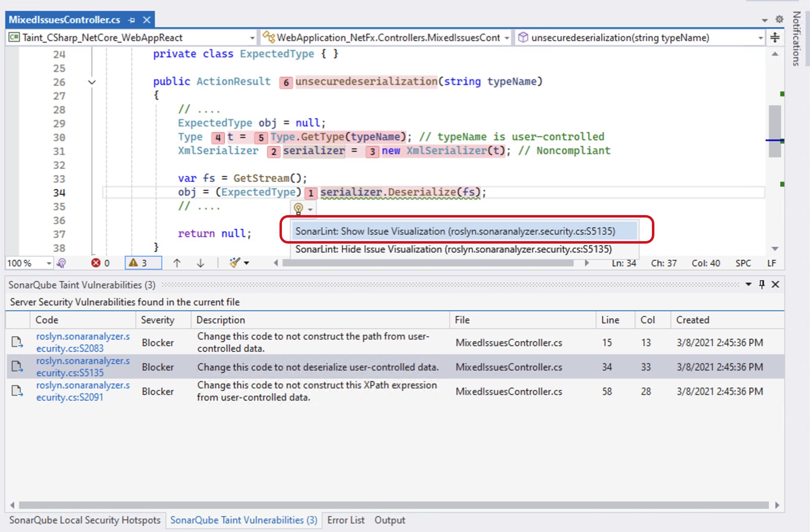Click the editor scroll up arrow
Image resolution: width=810 pixels, height=532 pixels.
pos(775,54)
